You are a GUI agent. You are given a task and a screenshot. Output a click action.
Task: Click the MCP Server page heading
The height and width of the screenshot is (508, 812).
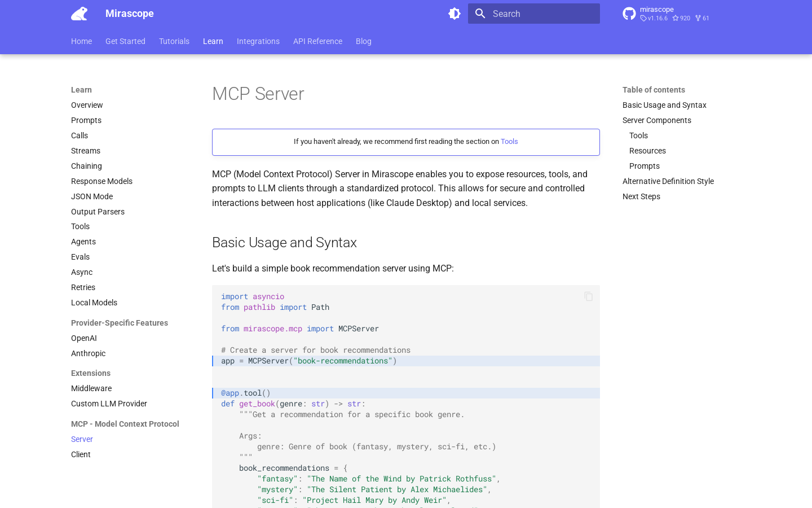pyautogui.click(x=258, y=94)
